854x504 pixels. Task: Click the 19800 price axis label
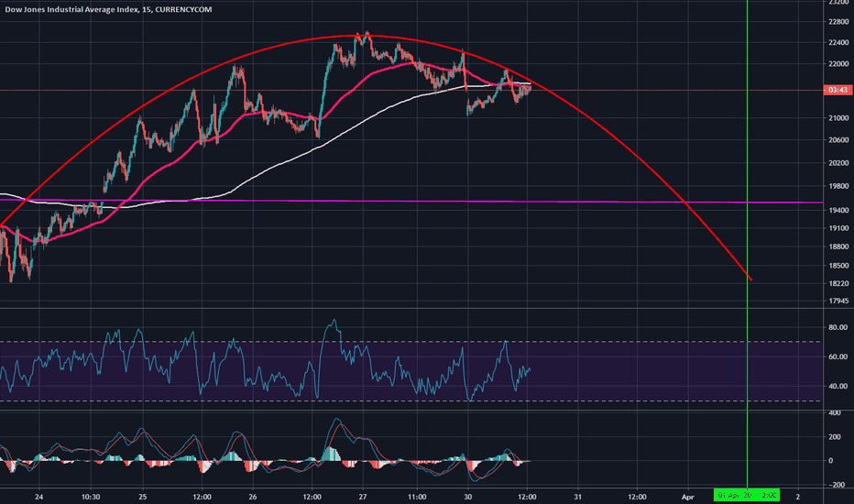(838, 186)
